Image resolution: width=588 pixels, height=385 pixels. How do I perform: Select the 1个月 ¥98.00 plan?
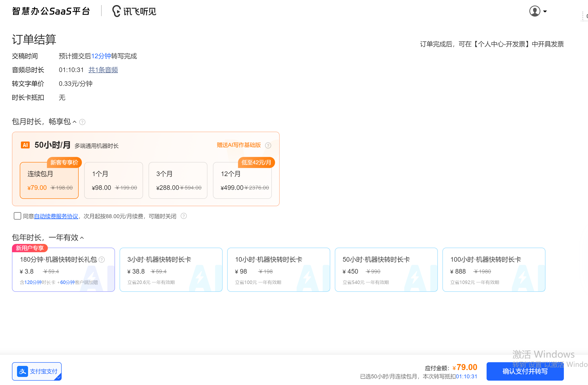tap(114, 180)
